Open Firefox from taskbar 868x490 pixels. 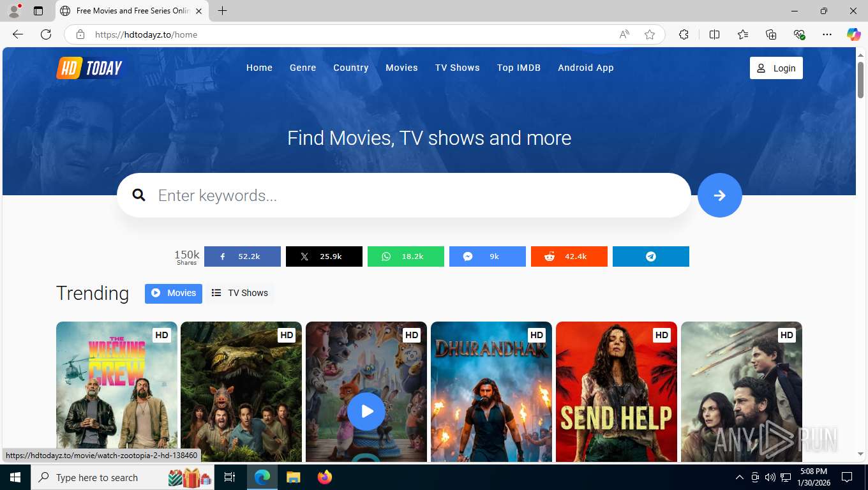tap(325, 477)
